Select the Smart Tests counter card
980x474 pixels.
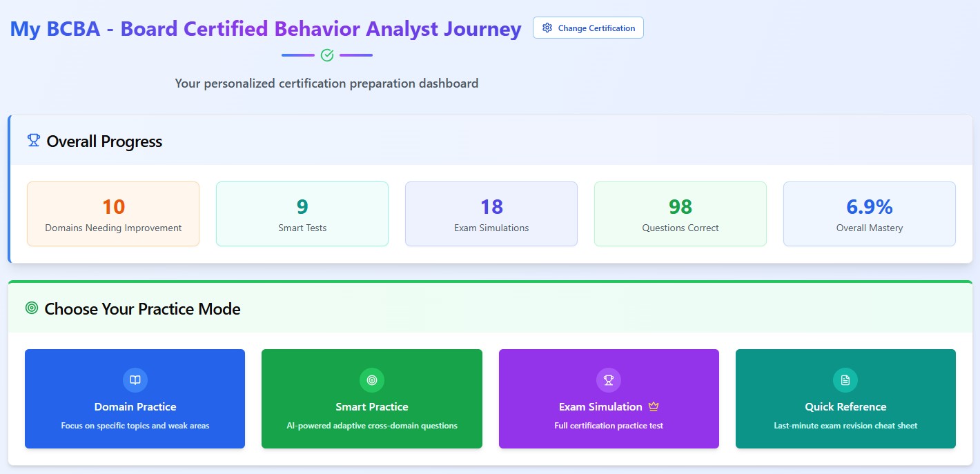[302, 214]
